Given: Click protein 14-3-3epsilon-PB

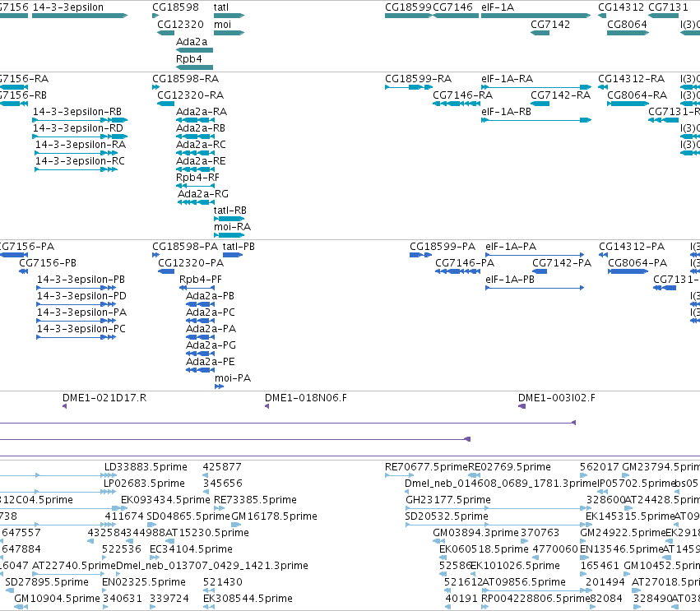Looking at the screenshot, I should click(x=81, y=280).
